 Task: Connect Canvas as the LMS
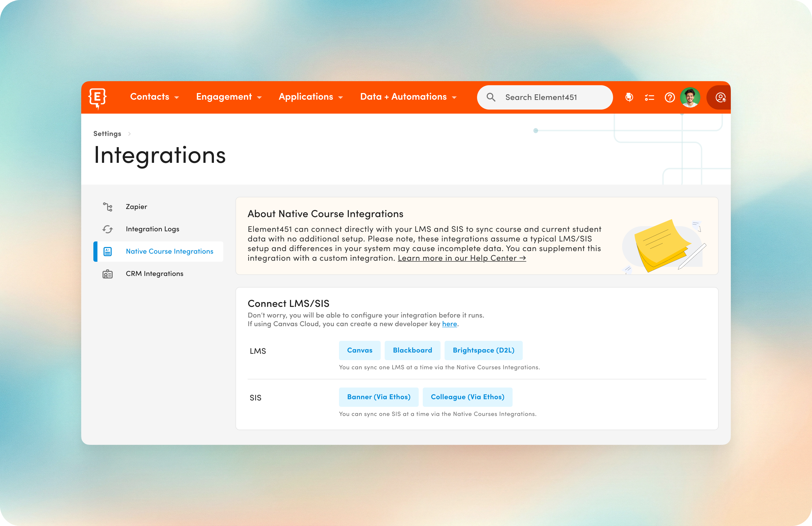coord(360,350)
